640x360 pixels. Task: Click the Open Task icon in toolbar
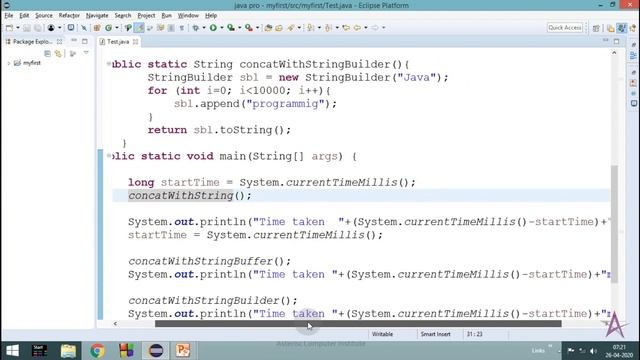(x=71, y=28)
